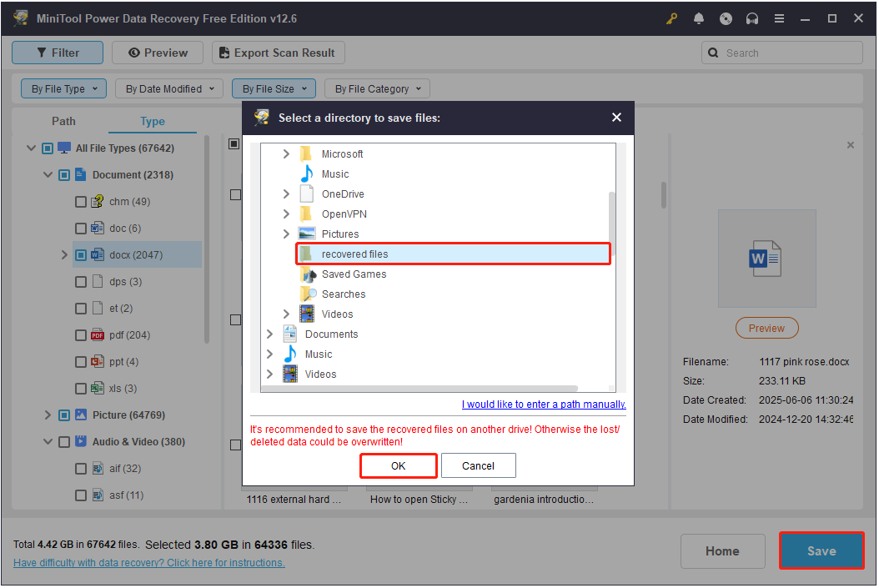
Task: Contact support via the headset icon
Action: (x=752, y=18)
